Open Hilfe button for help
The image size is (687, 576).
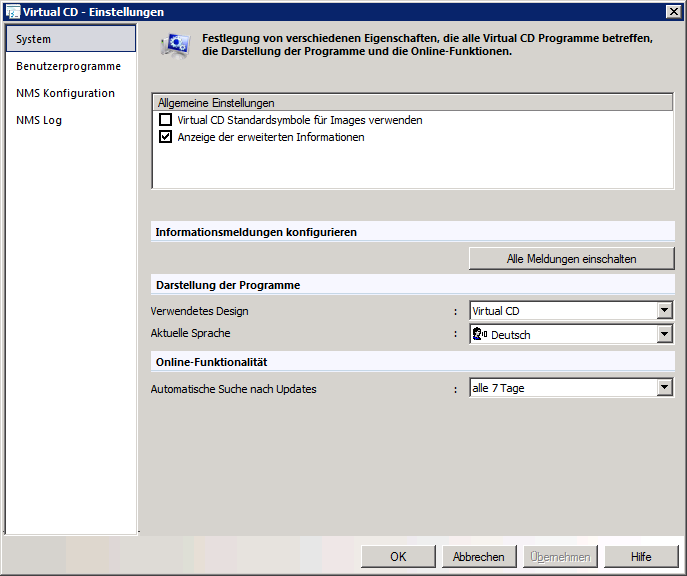pos(641,557)
